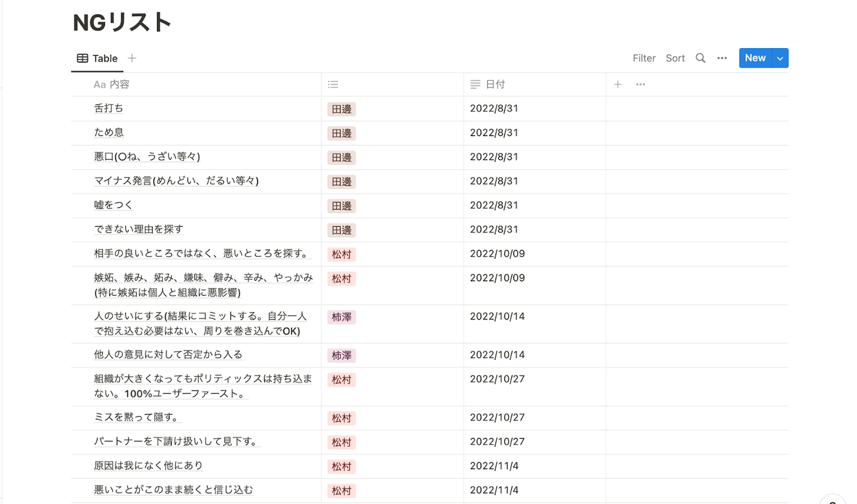
Task: Click the 日付 column text-type icon
Action: pos(475,84)
